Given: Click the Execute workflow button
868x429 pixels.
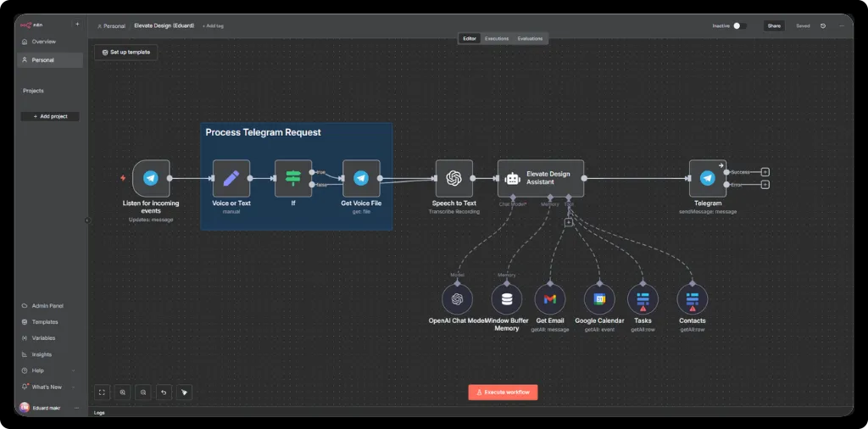Looking at the screenshot, I should click(503, 392).
